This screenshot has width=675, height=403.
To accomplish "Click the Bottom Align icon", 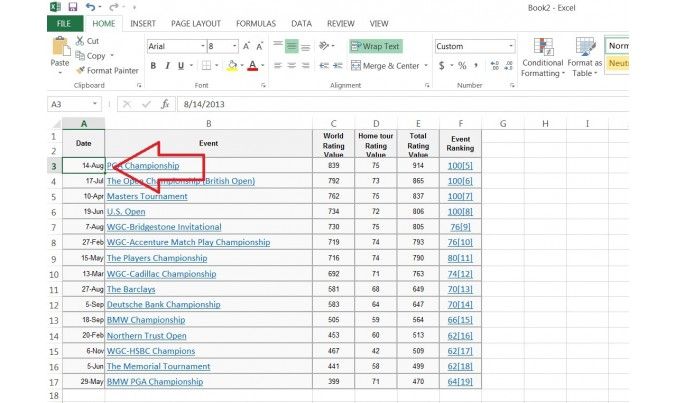I will coord(306,46).
